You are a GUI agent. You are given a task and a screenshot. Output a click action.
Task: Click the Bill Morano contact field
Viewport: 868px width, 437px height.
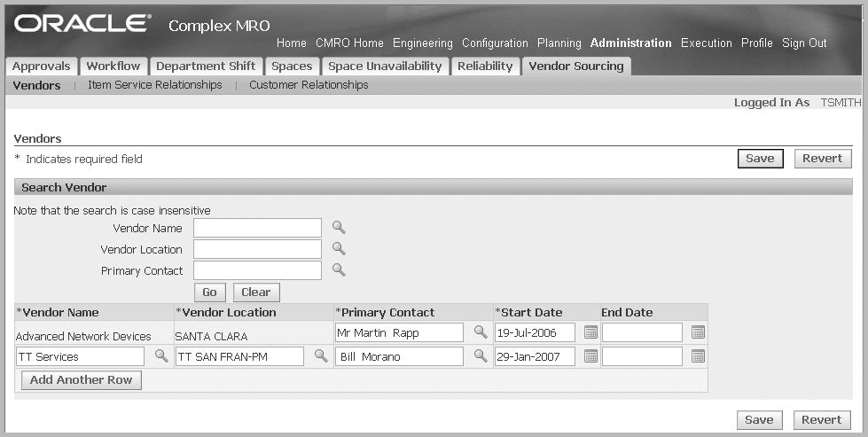pos(399,357)
